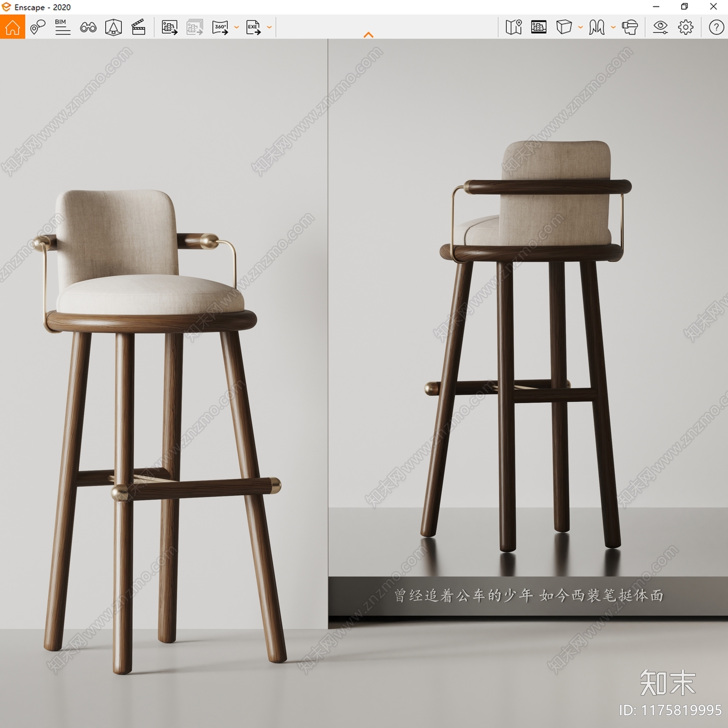Minimize the Enscape window
Image resolution: width=728 pixels, height=728 pixels.
coord(656,7)
